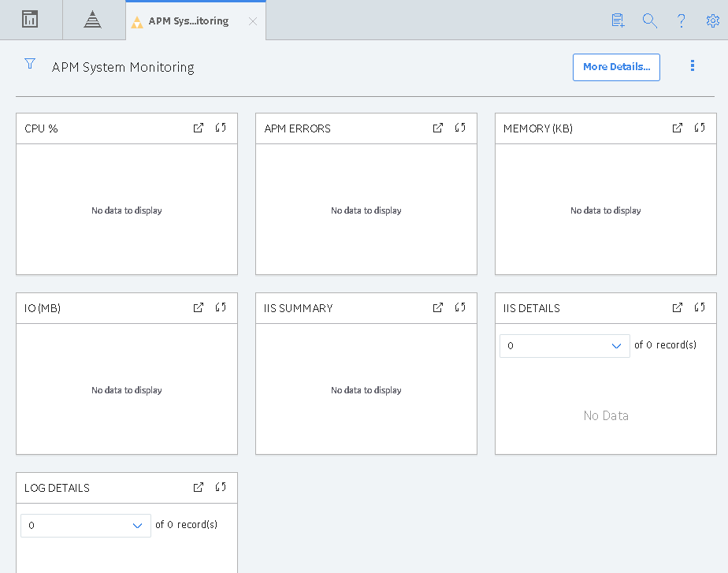Open the three-dot overflow menu
The image size is (728, 573).
click(693, 65)
